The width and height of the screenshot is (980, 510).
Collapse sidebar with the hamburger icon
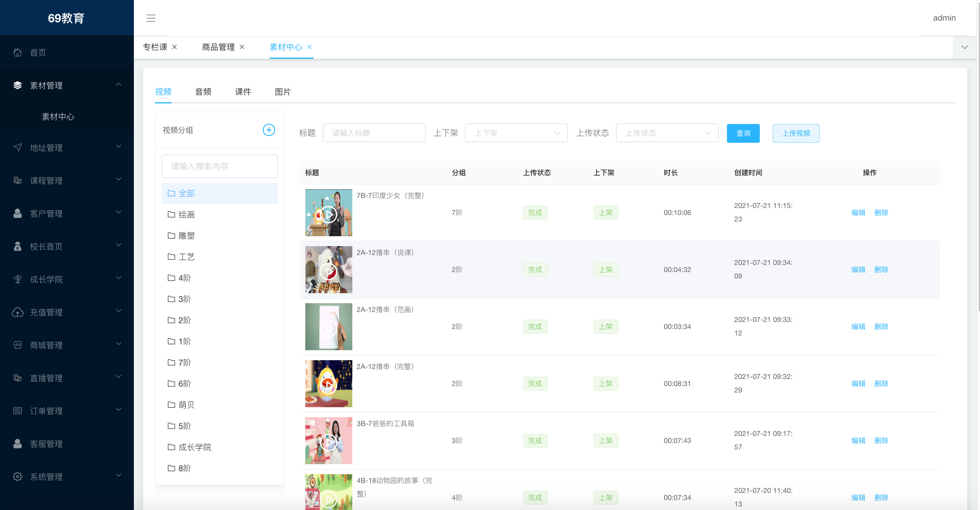(x=151, y=18)
